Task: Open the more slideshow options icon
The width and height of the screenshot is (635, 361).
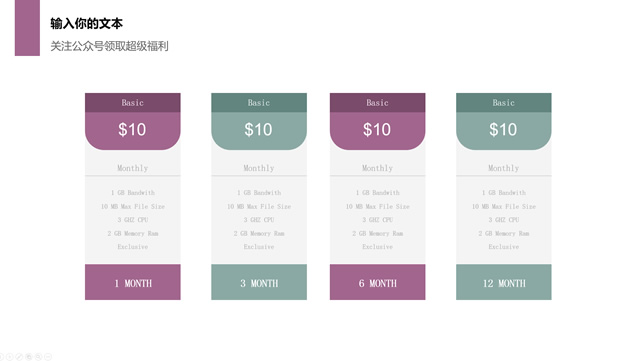Action: (48, 357)
